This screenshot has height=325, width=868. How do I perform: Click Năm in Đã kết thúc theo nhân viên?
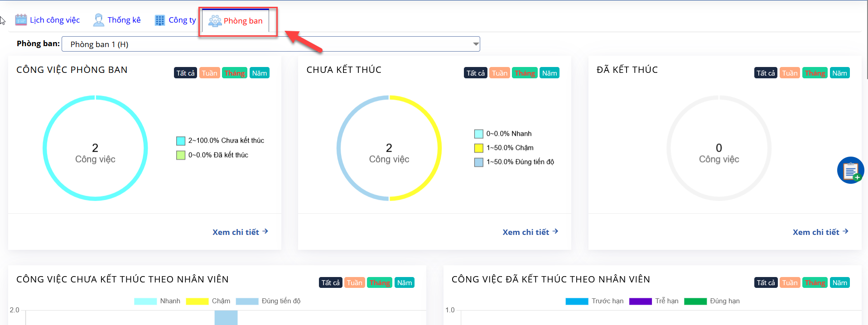pyautogui.click(x=839, y=282)
